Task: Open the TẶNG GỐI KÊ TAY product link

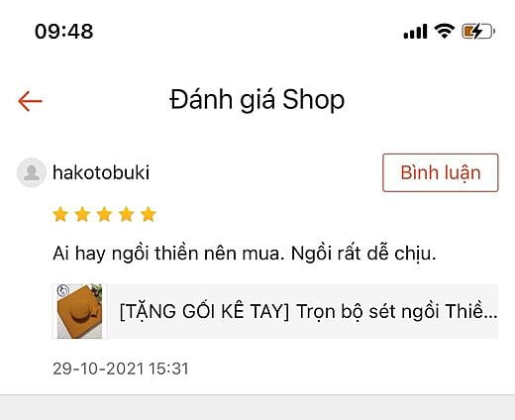Action: click(x=308, y=311)
